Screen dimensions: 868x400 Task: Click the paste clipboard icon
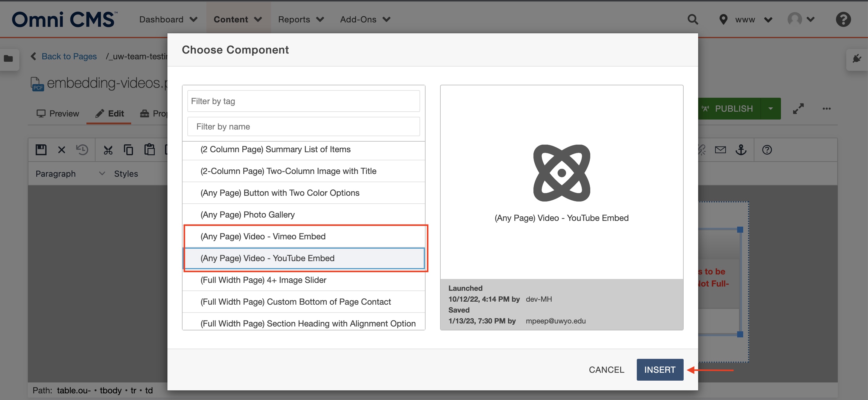[149, 149]
